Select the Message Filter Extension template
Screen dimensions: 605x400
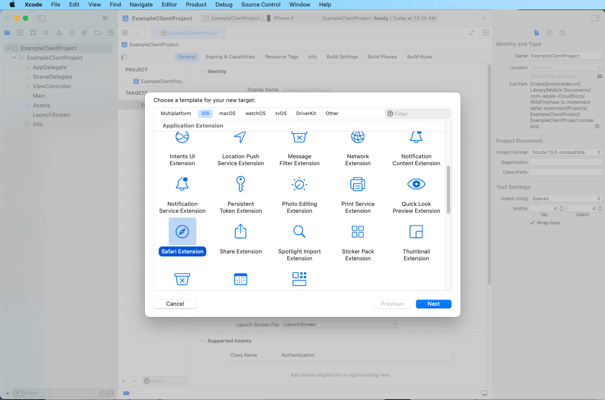point(299,149)
